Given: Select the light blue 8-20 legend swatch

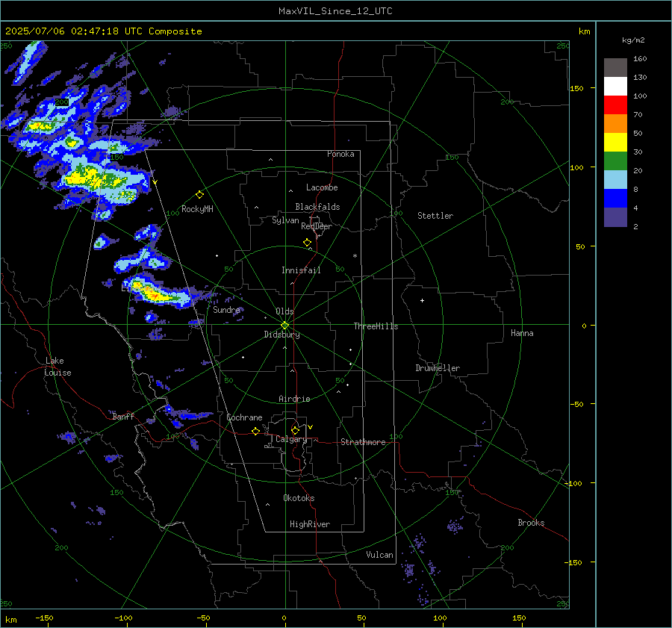Looking at the screenshot, I should pyautogui.click(x=615, y=180).
